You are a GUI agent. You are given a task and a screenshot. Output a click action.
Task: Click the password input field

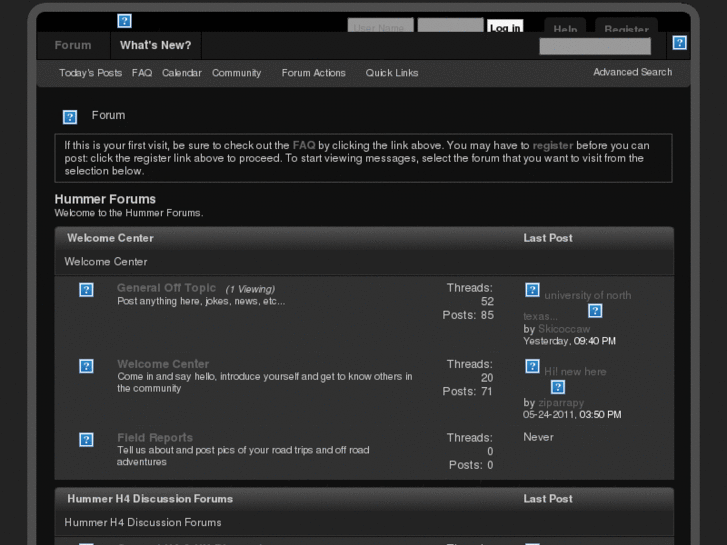pyautogui.click(x=450, y=26)
